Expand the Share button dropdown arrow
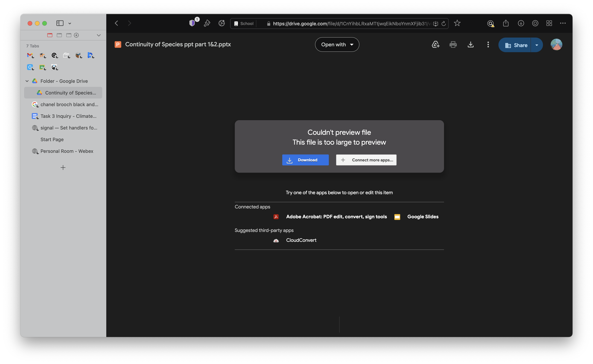The image size is (593, 364). pos(536,45)
